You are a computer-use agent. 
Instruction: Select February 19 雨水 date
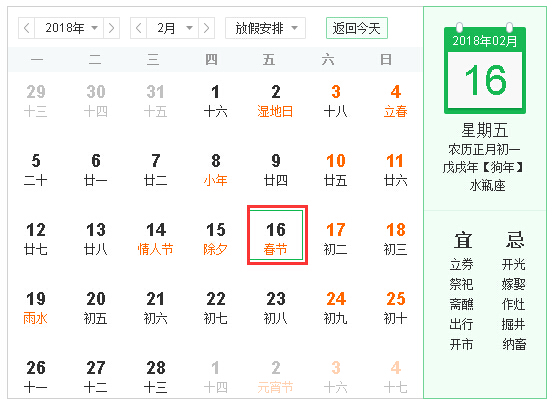coord(36,308)
